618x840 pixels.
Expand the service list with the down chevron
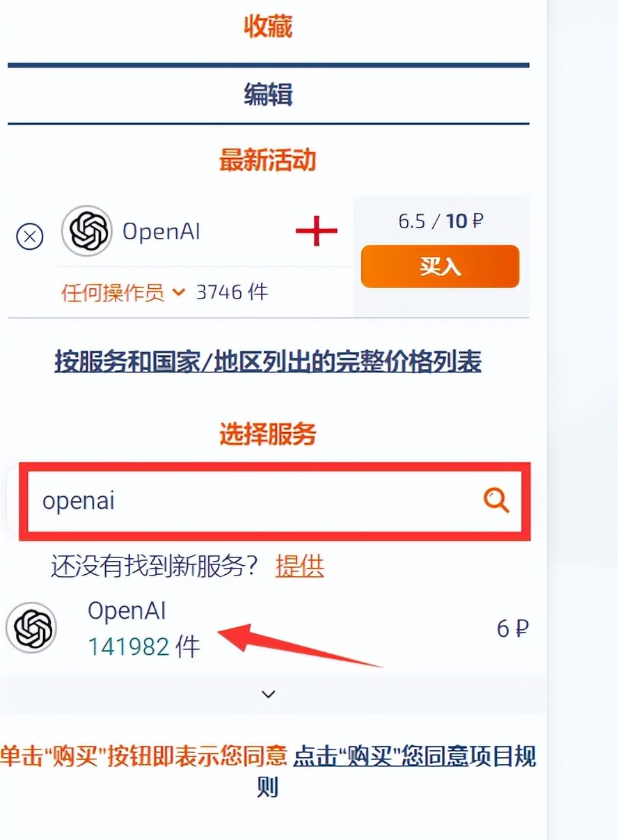(x=269, y=694)
